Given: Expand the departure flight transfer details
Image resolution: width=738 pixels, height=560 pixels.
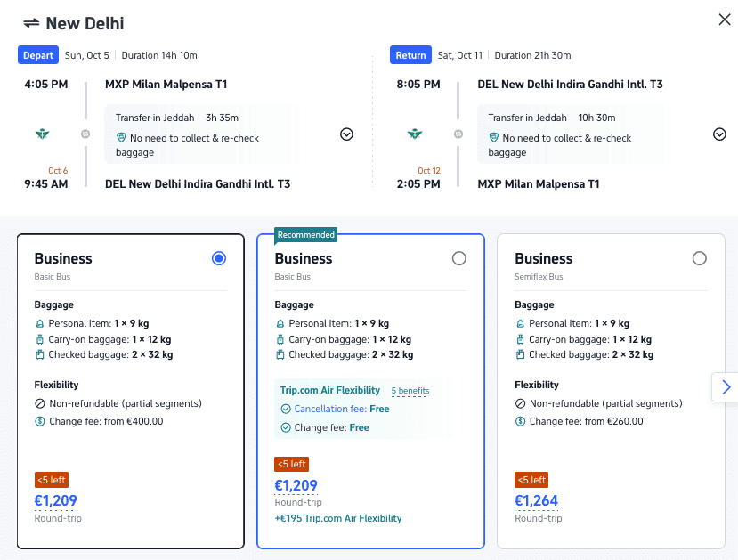Looking at the screenshot, I should pos(347,134).
